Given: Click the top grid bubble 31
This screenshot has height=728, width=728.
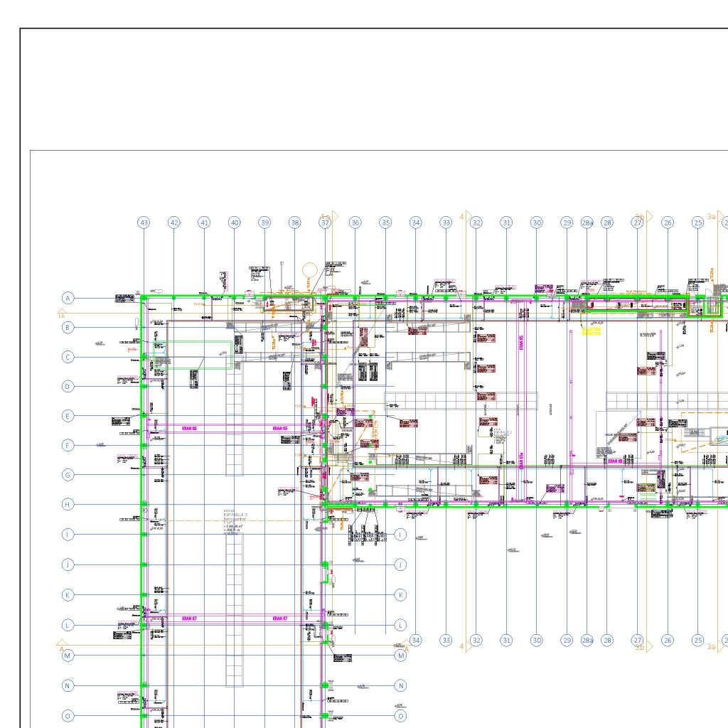Looking at the screenshot, I should pos(506,223).
